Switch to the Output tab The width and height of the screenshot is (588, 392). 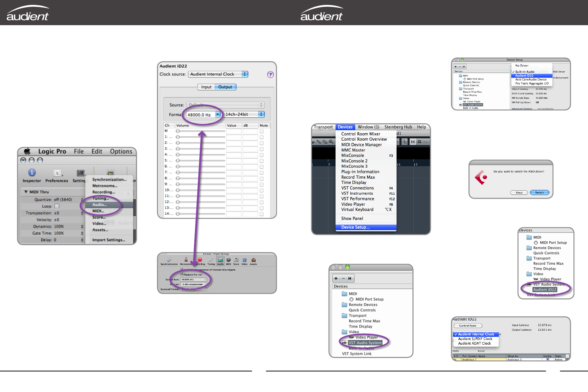[x=225, y=87]
